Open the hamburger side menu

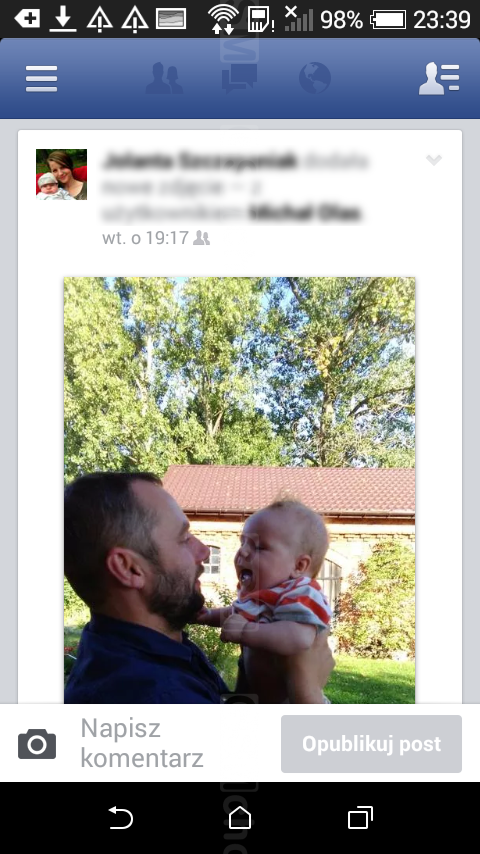41,78
